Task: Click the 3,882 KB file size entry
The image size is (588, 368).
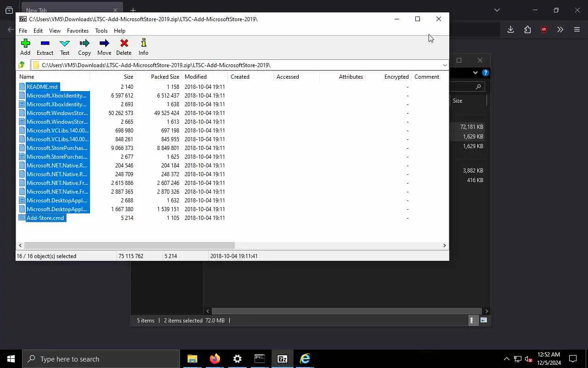Action: tap(473, 170)
